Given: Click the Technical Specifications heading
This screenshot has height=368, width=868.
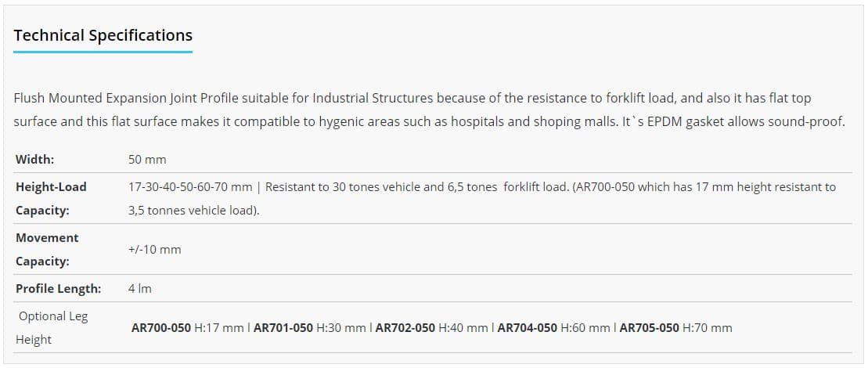Looking at the screenshot, I should point(103,35).
